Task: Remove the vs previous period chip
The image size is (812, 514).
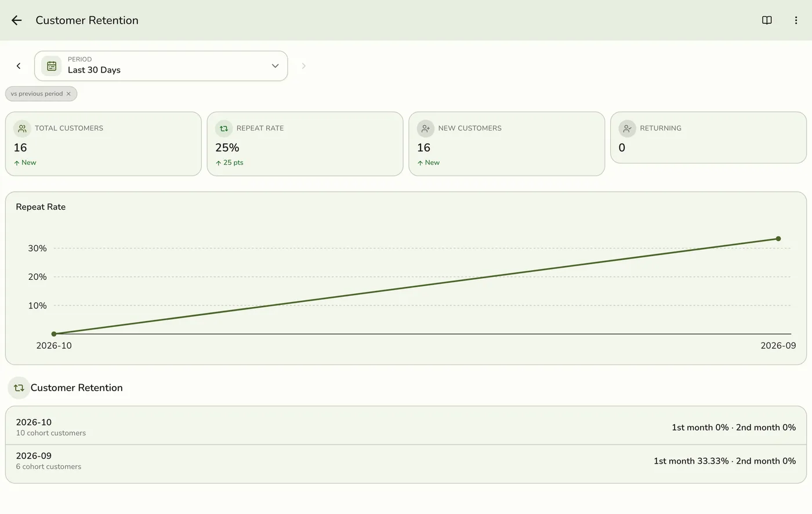Action: tap(68, 94)
